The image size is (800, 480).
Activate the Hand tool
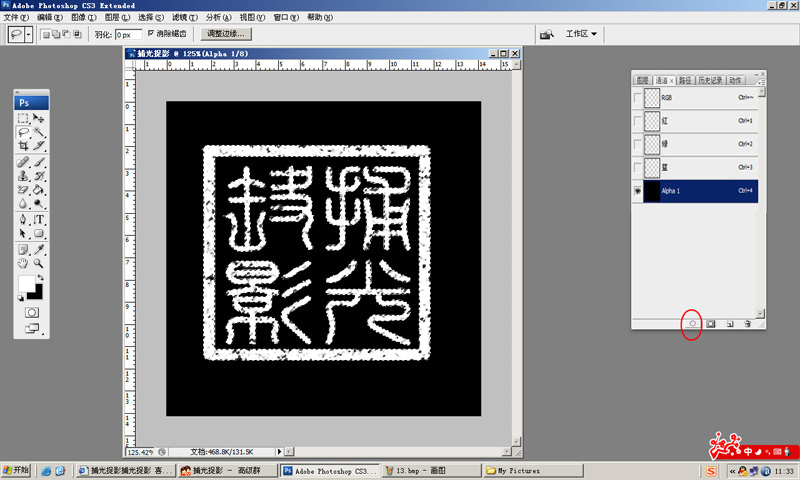pyautogui.click(x=23, y=263)
